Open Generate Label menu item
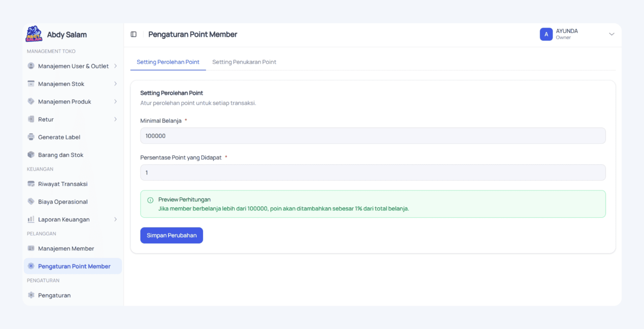Image resolution: width=644 pixels, height=329 pixels. 73,137
